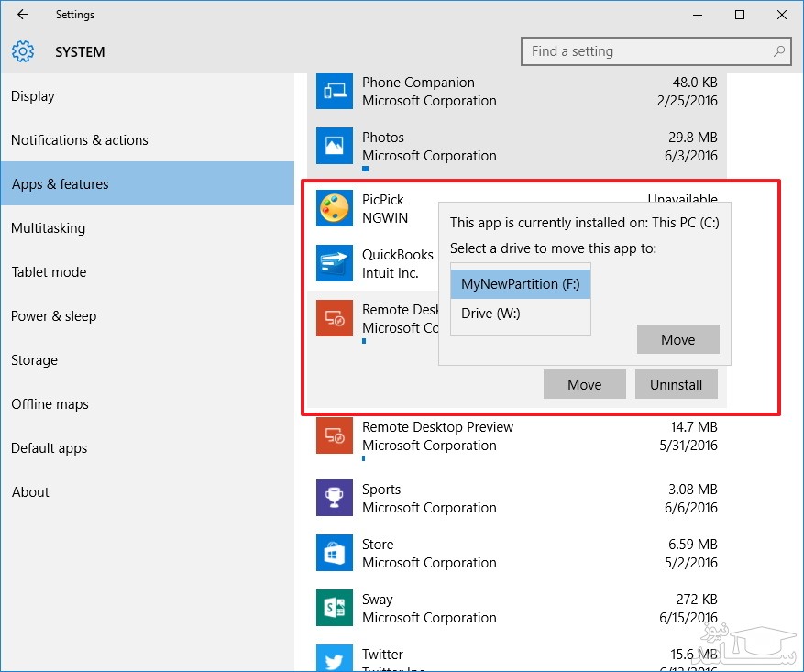Viewport: 804px width, 672px height.
Task: Click the Find a setting search box
Action: click(646, 51)
